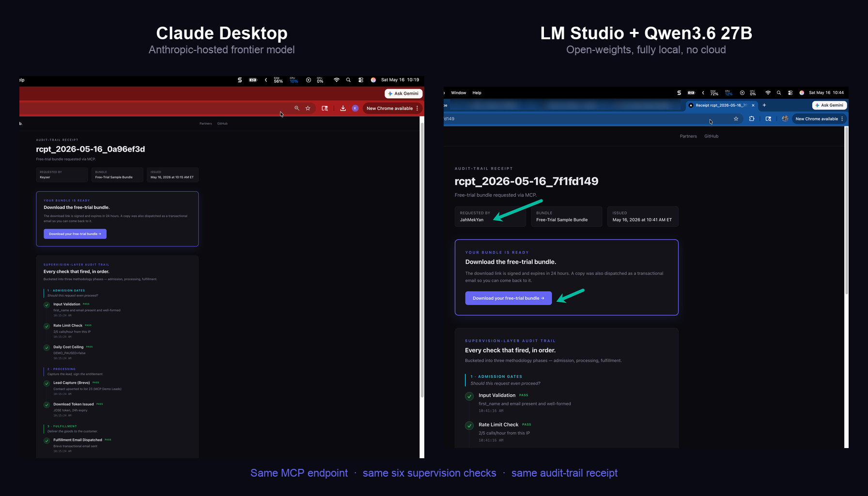Click the collapse chevron in the 10:44 menu bar
Image resolution: width=868 pixels, height=496 pixels.
[703, 93]
